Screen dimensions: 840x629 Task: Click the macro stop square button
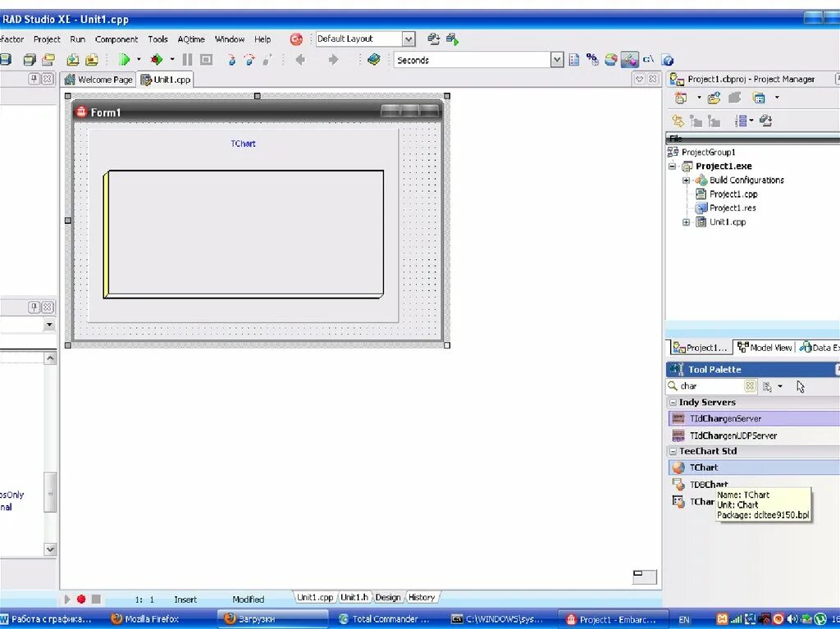tap(96, 599)
